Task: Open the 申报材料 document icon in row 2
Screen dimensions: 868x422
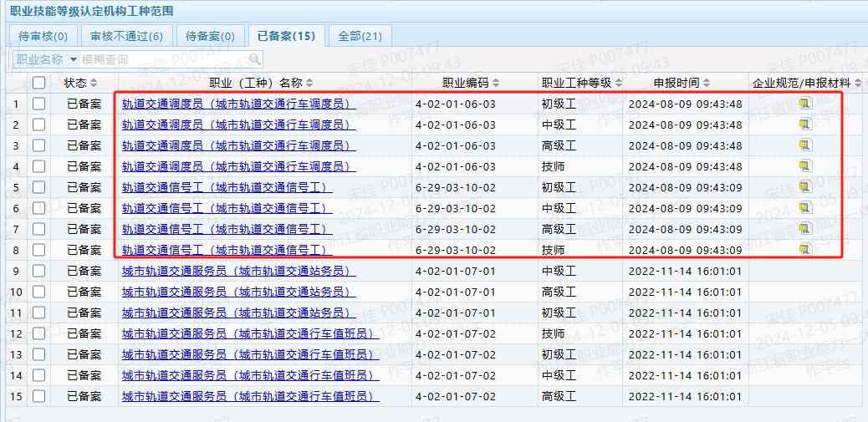Action: pyautogui.click(x=804, y=125)
